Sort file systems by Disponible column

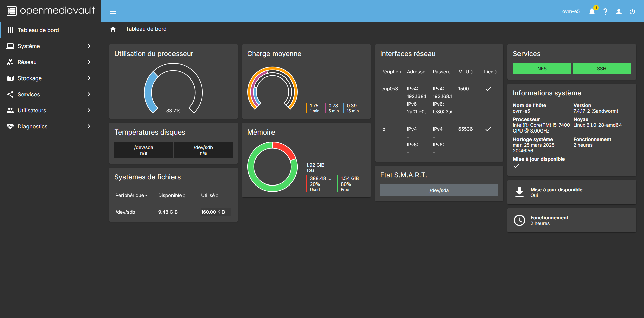click(172, 195)
